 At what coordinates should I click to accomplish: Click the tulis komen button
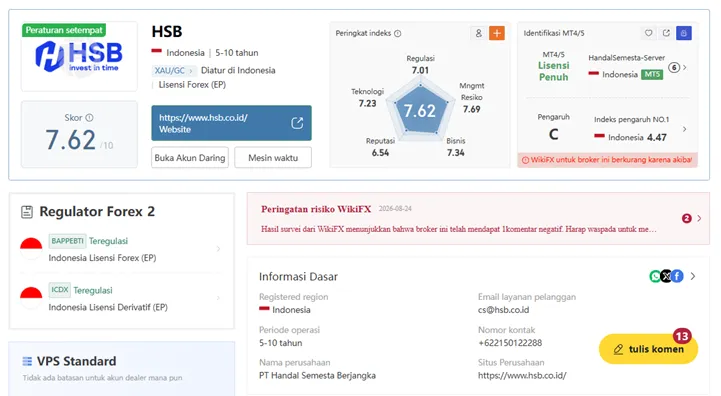[x=648, y=349]
